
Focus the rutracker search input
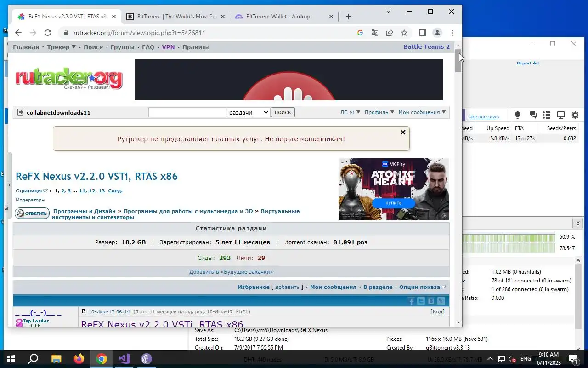tap(187, 112)
